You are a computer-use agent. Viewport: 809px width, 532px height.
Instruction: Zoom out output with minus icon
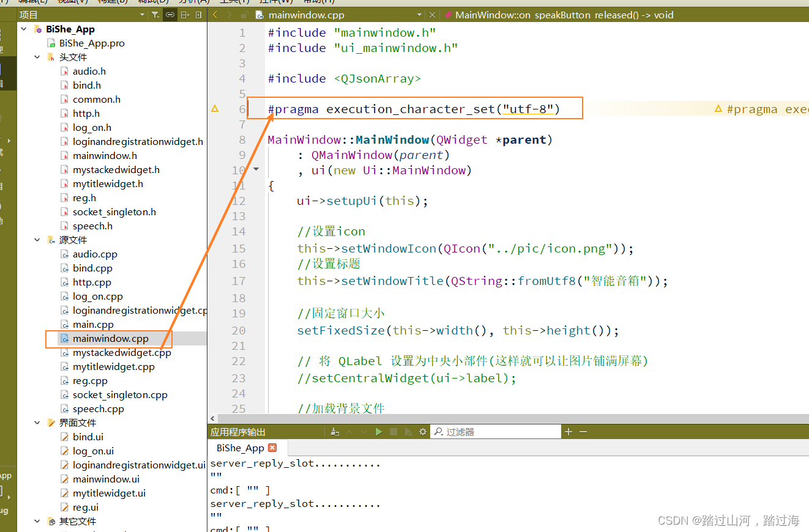pos(583,432)
